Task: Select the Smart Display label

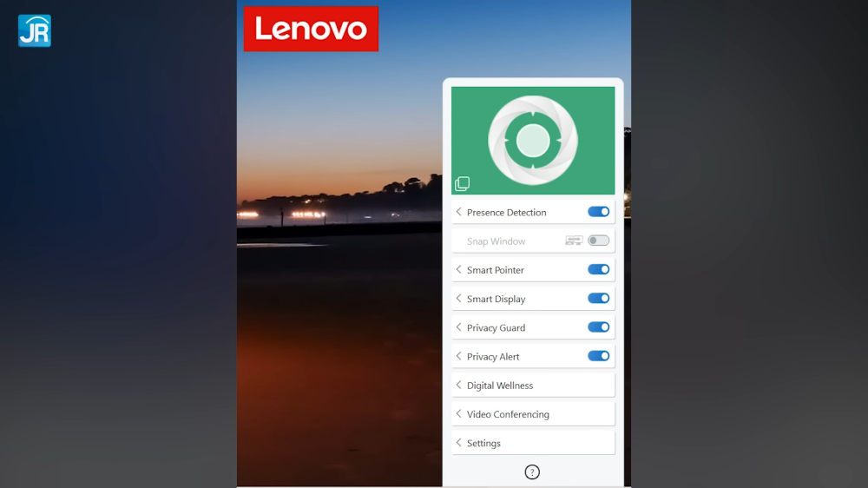Action: click(496, 299)
